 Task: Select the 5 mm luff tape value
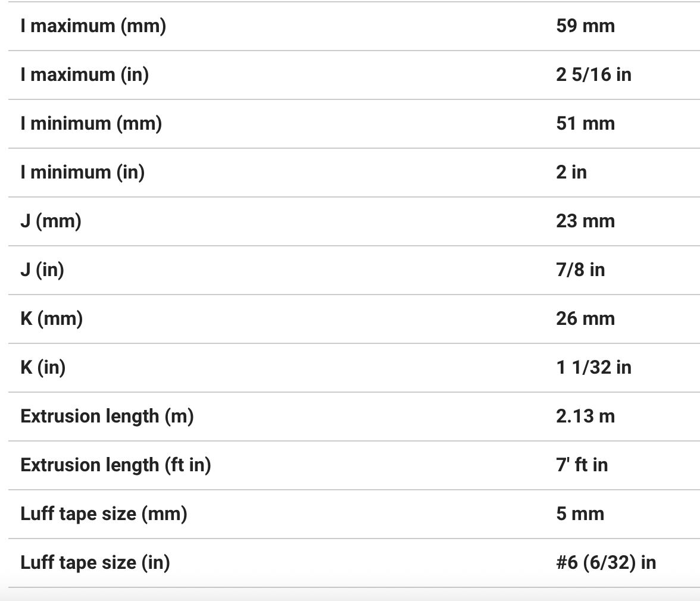pos(580,514)
